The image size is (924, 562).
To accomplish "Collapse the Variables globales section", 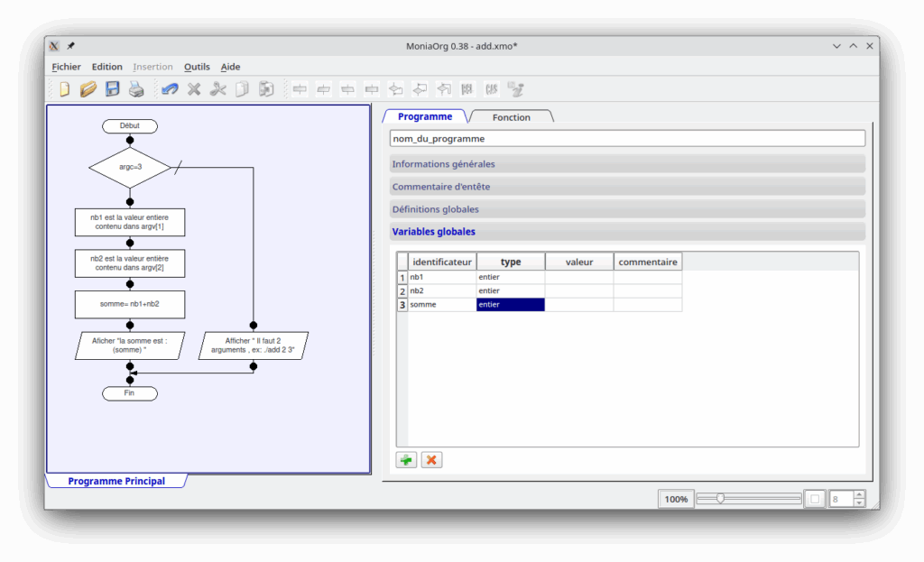I will click(626, 232).
